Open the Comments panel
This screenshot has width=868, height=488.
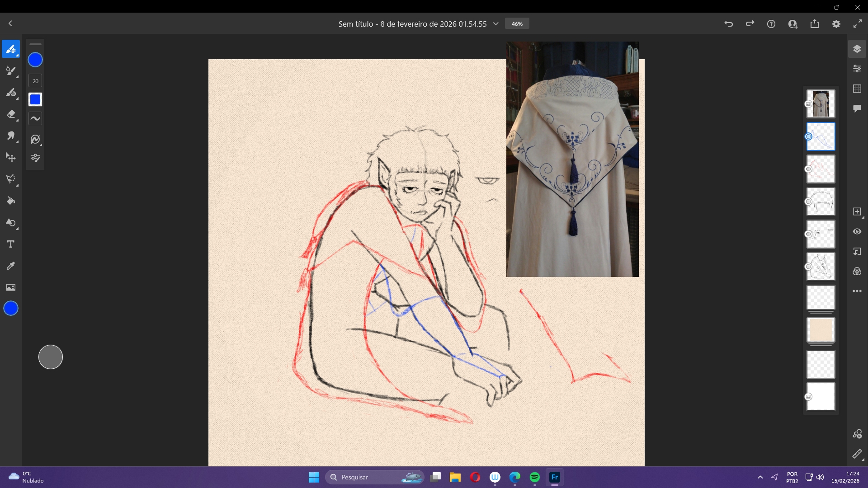point(857,108)
